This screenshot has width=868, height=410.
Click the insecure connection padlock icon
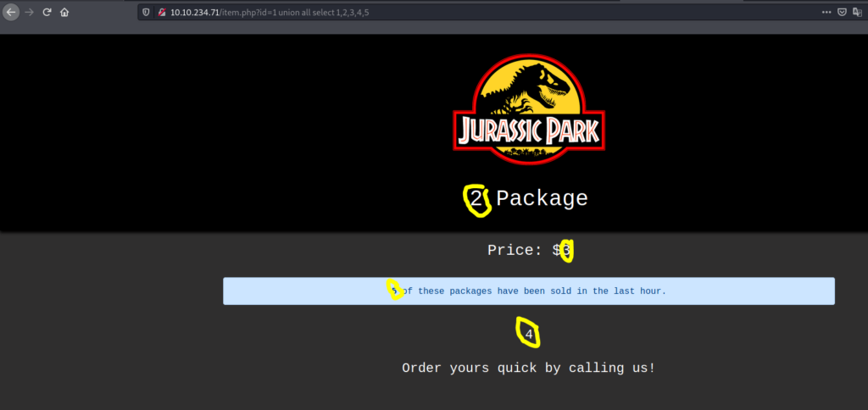161,13
